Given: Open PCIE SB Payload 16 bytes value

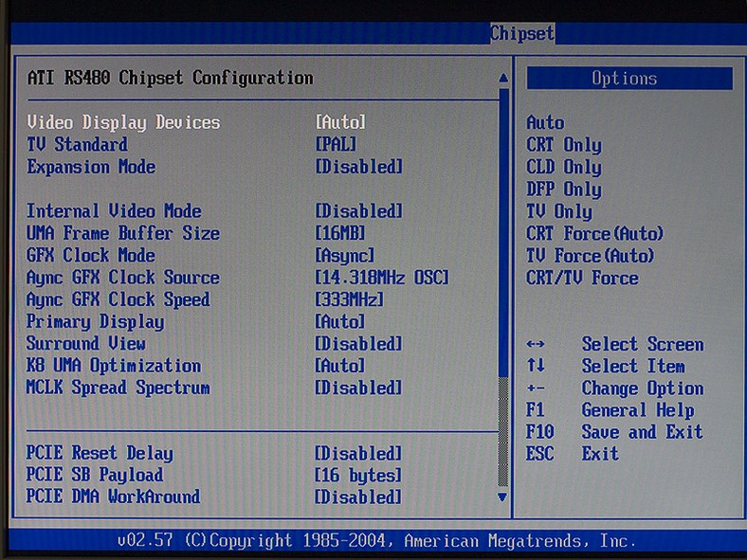Looking at the screenshot, I should pos(358,475).
